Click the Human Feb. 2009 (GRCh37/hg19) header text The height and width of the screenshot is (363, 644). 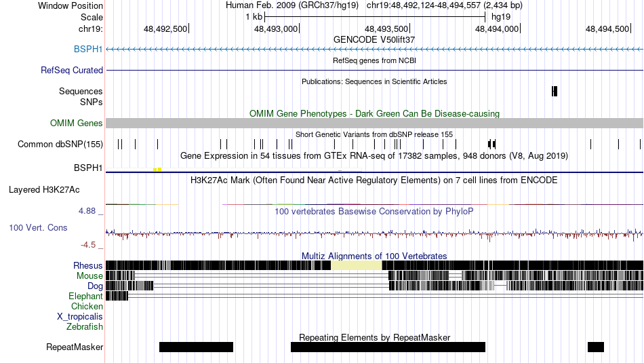point(292,5)
